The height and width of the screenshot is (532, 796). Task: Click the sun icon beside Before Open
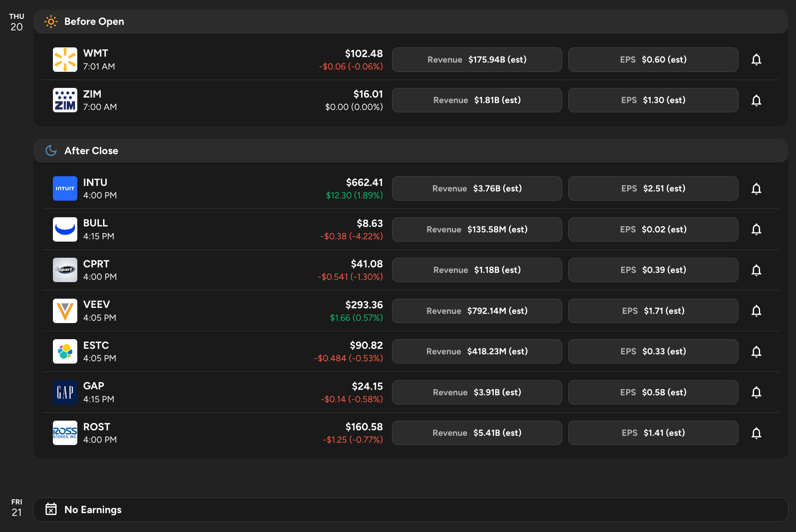click(x=51, y=22)
